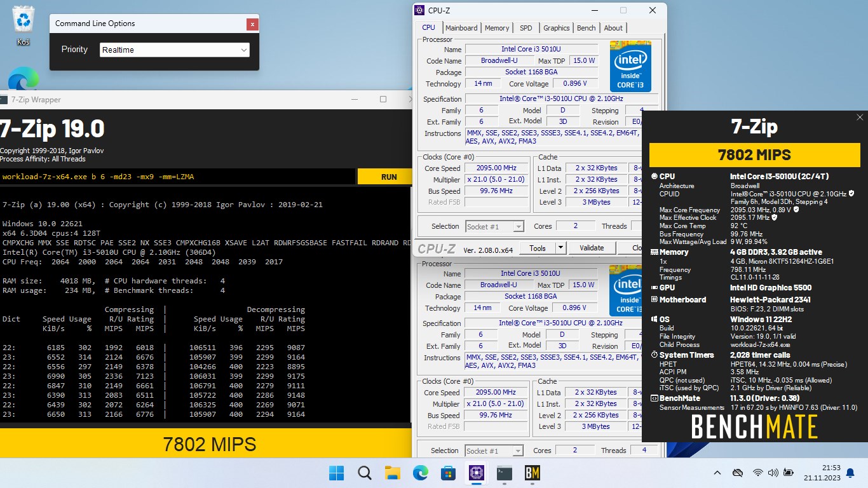Click the shield icon beside Max Core Frequency
The height and width of the screenshot is (488, 868).
coord(796,210)
